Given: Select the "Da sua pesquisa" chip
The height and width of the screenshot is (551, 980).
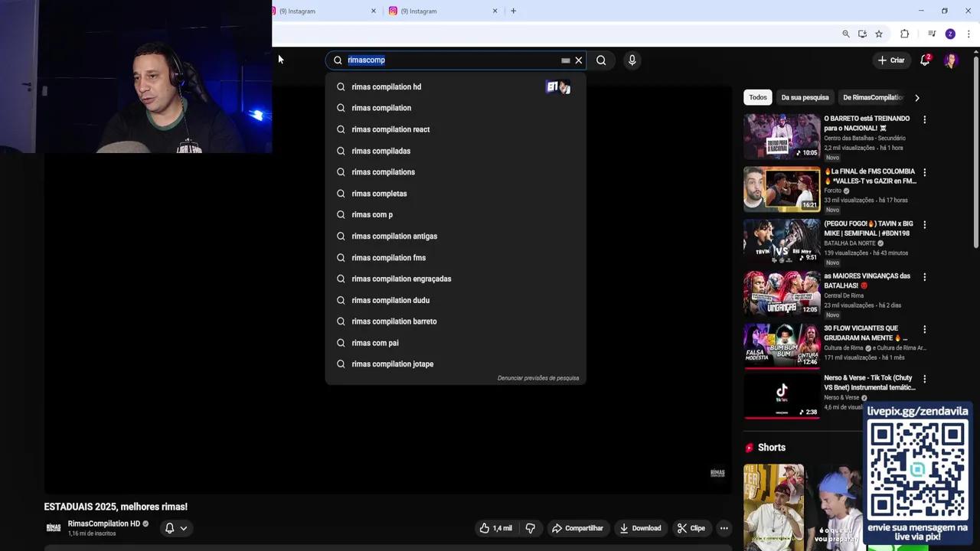Looking at the screenshot, I should (x=805, y=97).
